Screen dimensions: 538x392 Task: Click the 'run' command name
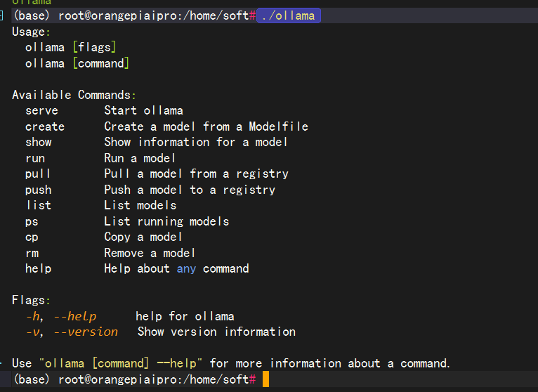pos(35,159)
